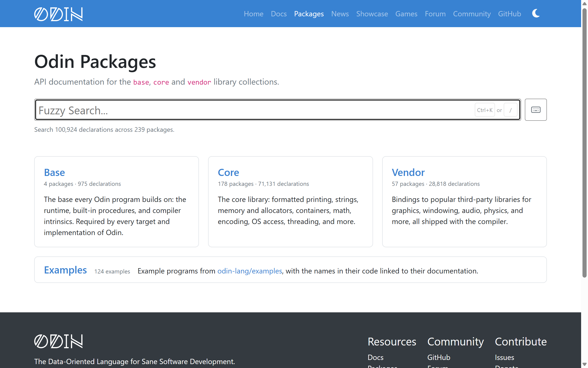This screenshot has height=368, width=588.
Task: Click the Odin logo in the header
Action: pos(58,14)
